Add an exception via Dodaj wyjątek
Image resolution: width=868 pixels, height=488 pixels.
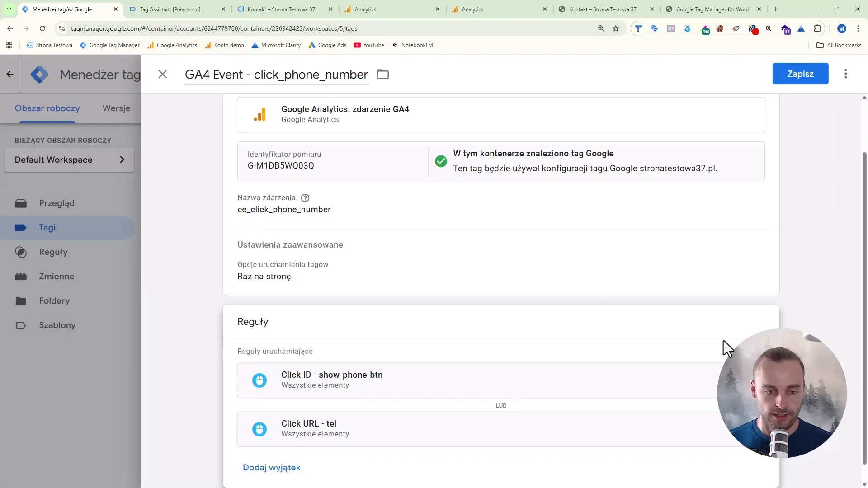point(272,468)
